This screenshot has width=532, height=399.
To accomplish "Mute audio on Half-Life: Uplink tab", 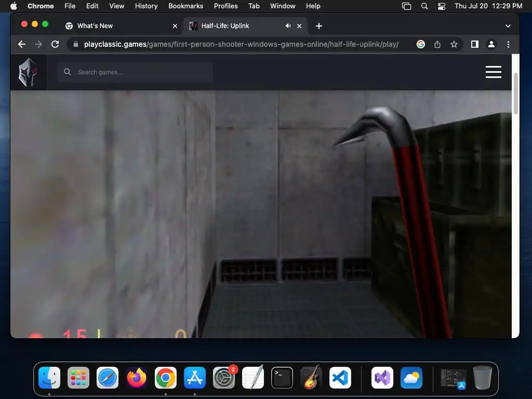I will pos(288,26).
